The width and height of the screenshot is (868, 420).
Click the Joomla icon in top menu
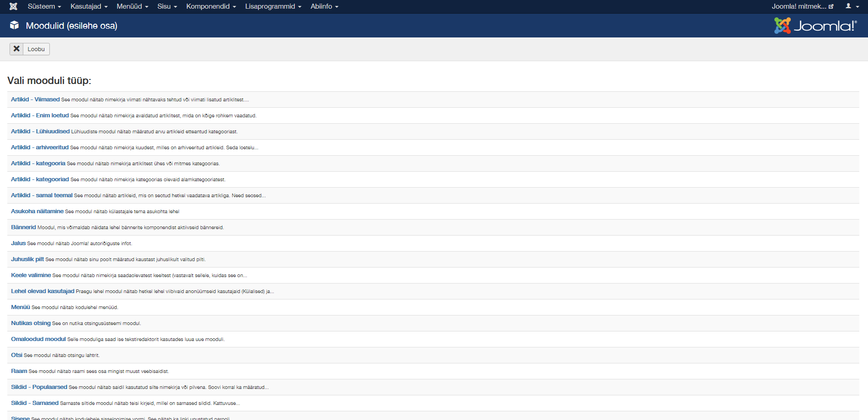tap(13, 6)
